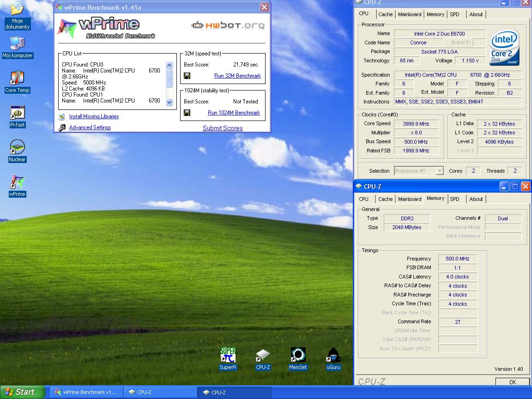Activate wPrime Benchmark taskbar button
532x399 pixels.
pyautogui.click(x=86, y=392)
